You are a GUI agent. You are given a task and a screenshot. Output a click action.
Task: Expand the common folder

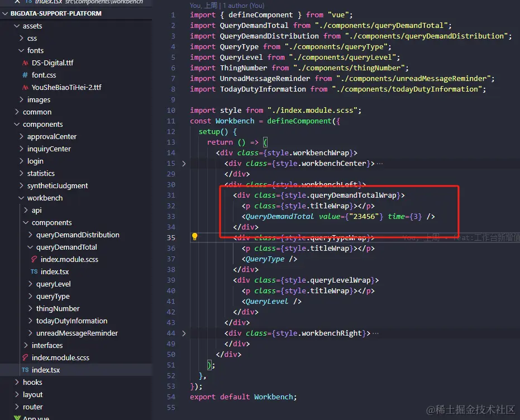17,112
